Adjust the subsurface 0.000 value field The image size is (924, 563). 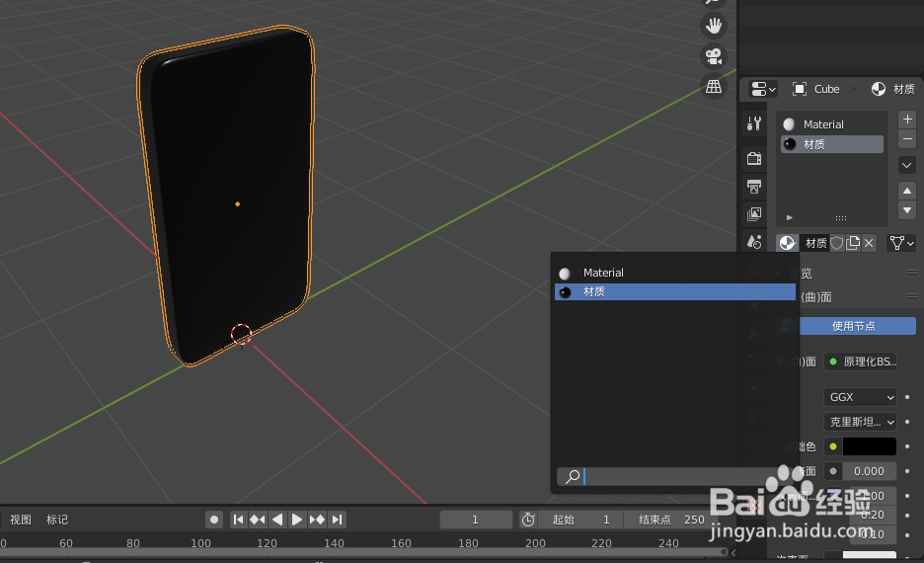869,471
